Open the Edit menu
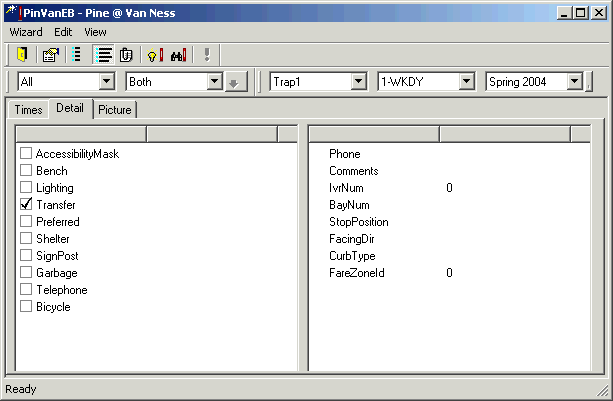 63,32
